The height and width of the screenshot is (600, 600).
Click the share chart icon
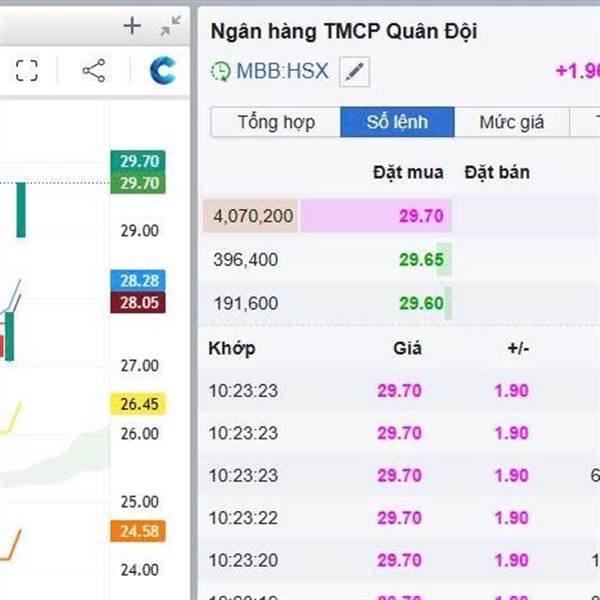[x=94, y=70]
